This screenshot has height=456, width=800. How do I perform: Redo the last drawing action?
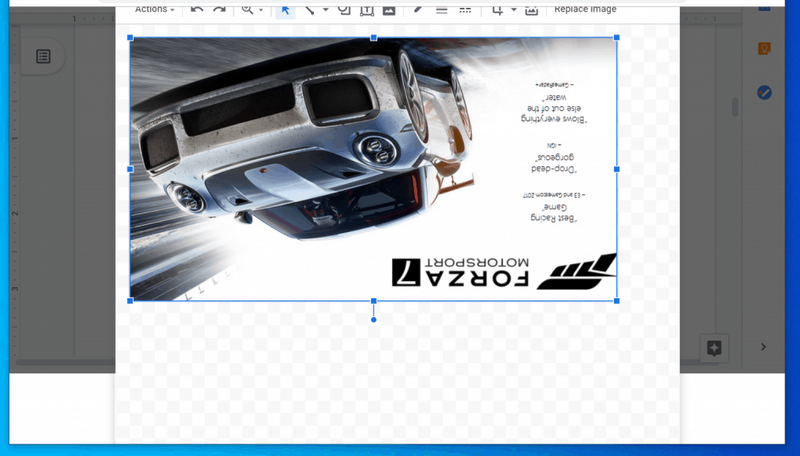click(x=219, y=9)
